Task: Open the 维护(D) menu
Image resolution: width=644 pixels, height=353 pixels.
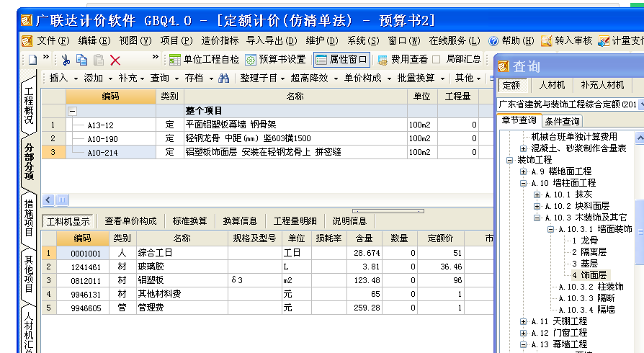Action: [322, 40]
